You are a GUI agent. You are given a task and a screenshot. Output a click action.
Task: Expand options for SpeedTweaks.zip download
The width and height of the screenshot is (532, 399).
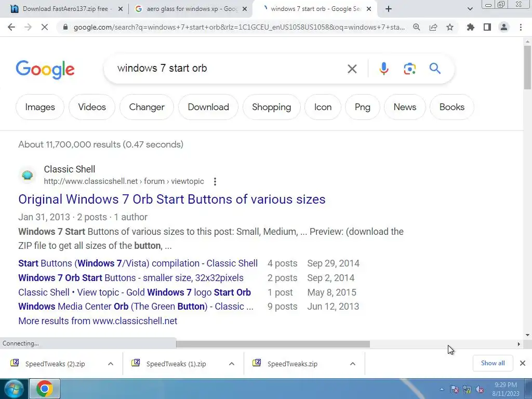tap(353, 364)
